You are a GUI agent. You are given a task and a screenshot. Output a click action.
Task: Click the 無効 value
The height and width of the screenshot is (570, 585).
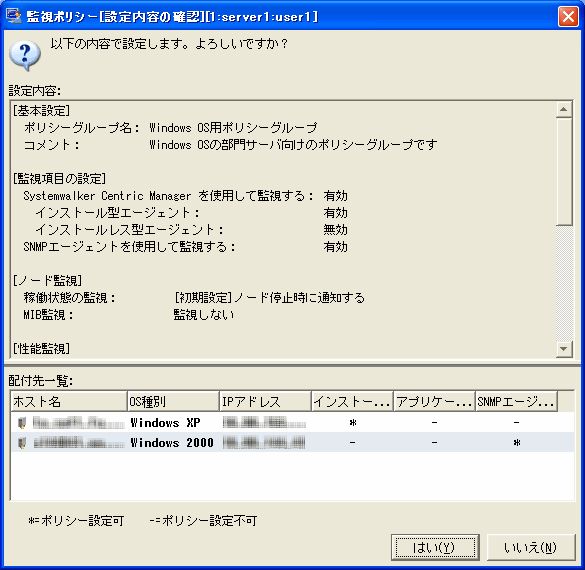click(335, 229)
